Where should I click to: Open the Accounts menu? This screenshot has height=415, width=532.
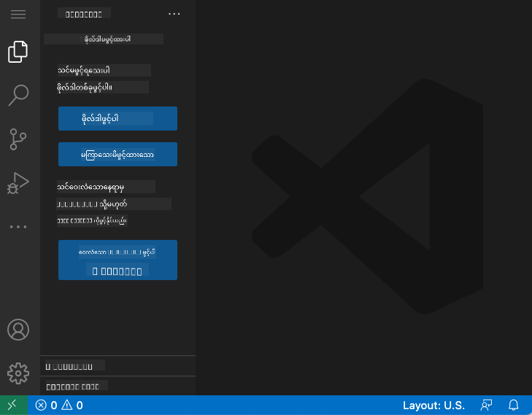[x=18, y=329]
